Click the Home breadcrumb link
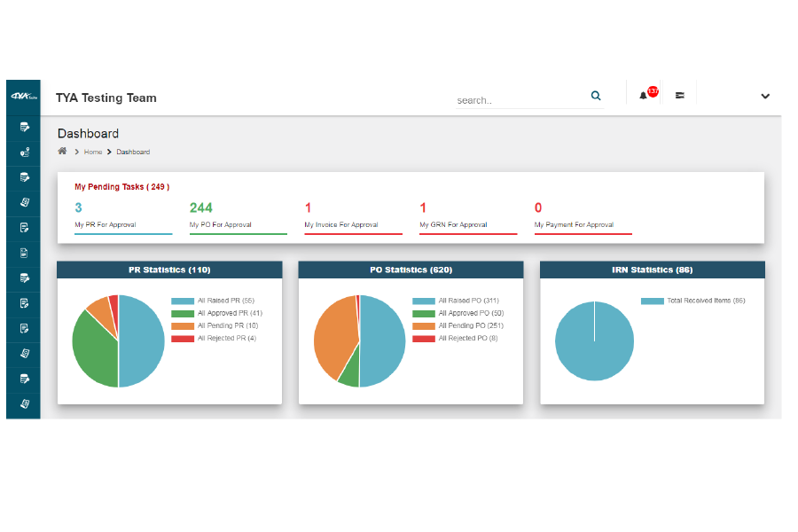The height and width of the screenshot is (532, 798). click(x=92, y=152)
